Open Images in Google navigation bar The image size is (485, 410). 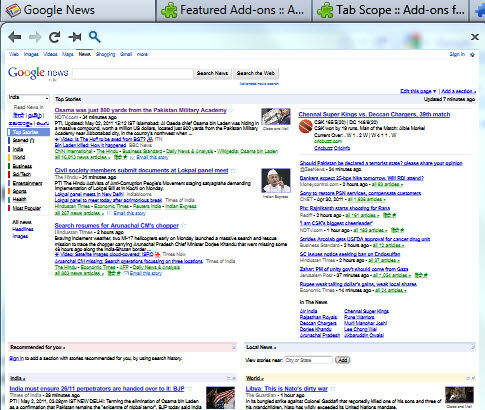click(x=31, y=54)
